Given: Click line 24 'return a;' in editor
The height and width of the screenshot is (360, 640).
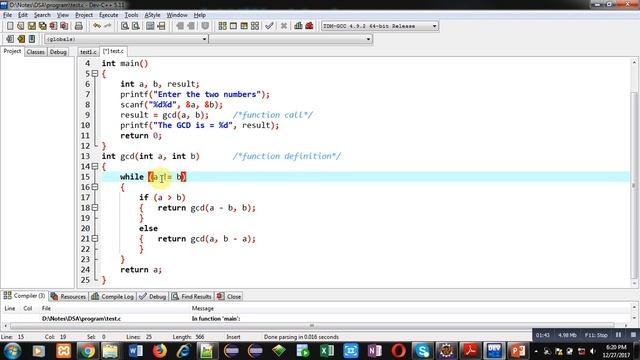Looking at the screenshot, I should click(141, 269).
